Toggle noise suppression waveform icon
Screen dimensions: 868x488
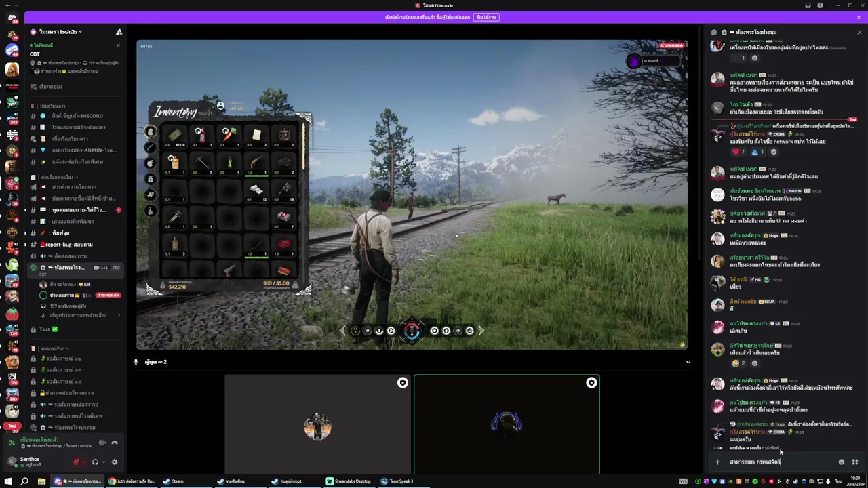(x=102, y=443)
